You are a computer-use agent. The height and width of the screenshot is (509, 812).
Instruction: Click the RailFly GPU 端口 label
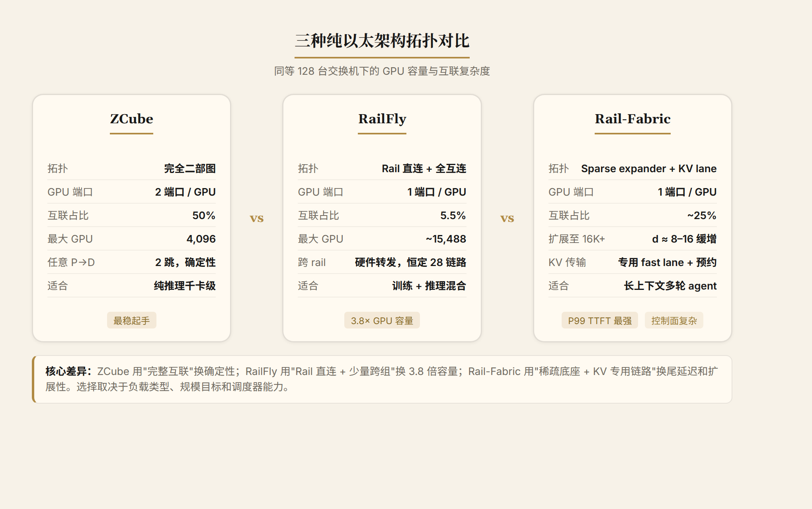tap(320, 192)
